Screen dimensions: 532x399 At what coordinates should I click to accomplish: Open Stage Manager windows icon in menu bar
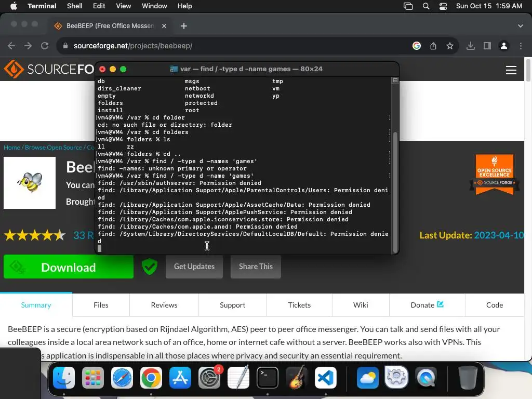coord(408,6)
